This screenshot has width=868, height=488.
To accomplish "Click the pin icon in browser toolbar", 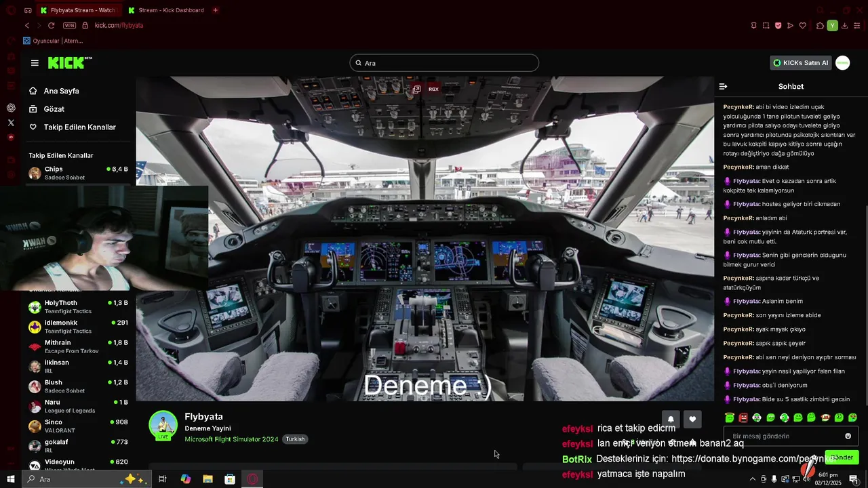I will [x=753, y=26].
